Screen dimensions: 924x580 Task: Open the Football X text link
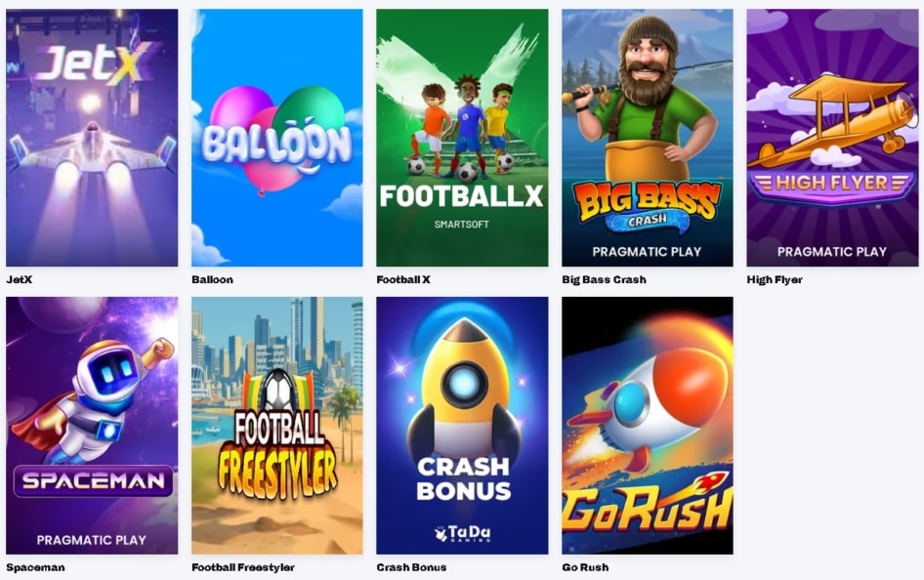pos(403,279)
